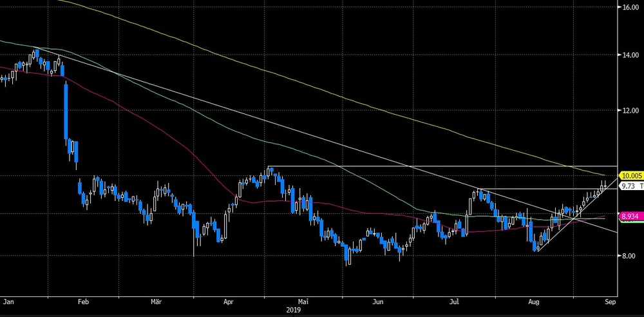This screenshot has width=644, height=317.
Task: Select the magenta 8.934 price tag
Action: coord(632,216)
